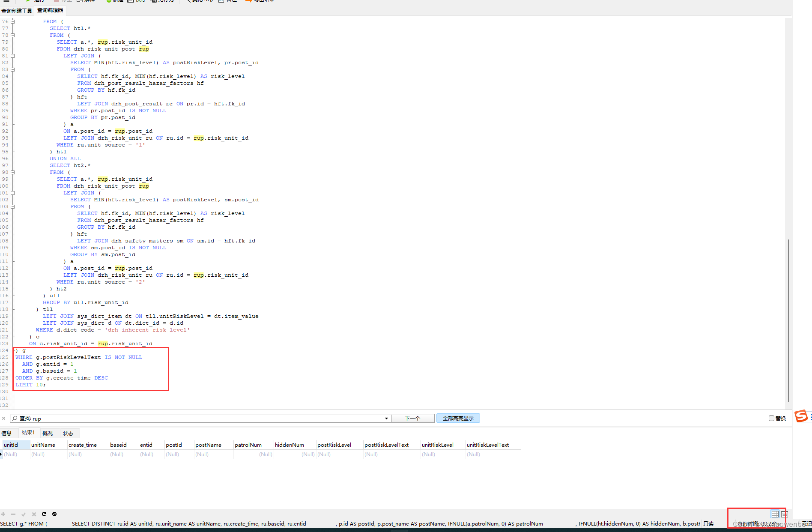The width and height of the screenshot is (812, 532).
Task: Click line 96 'UNION ALL' in editor
Action: [x=65, y=158]
